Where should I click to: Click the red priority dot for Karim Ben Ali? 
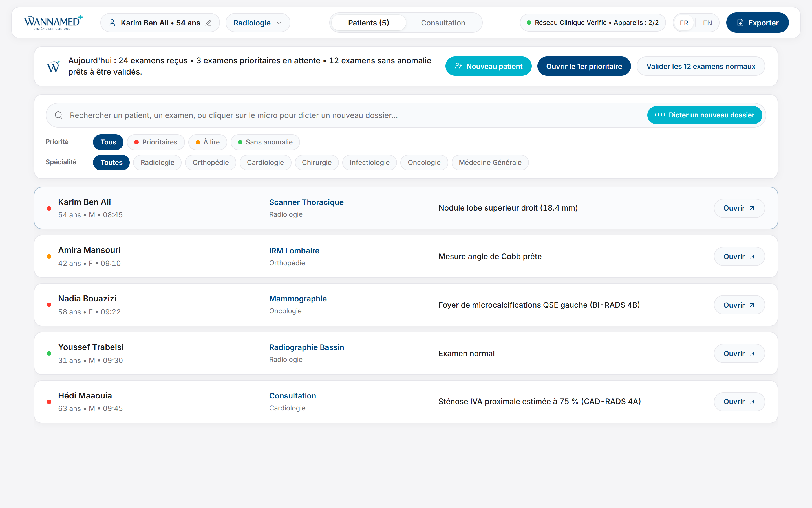pyautogui.click(x=49, y=208)
